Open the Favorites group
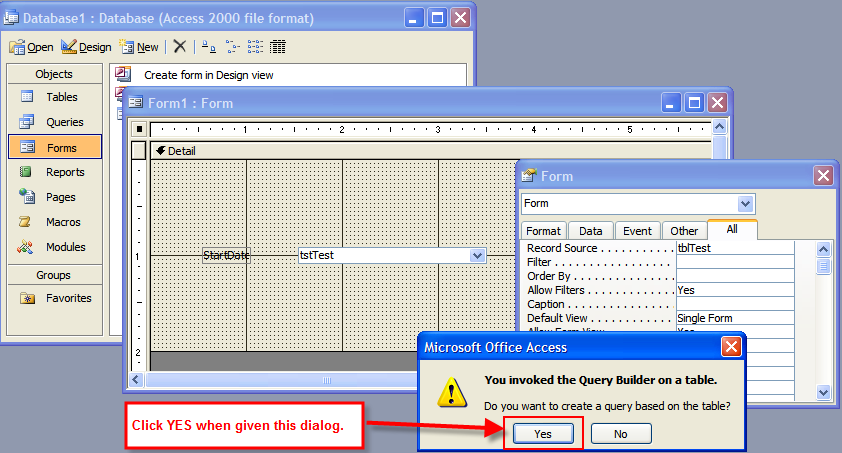842x453 pixels. 55,298
